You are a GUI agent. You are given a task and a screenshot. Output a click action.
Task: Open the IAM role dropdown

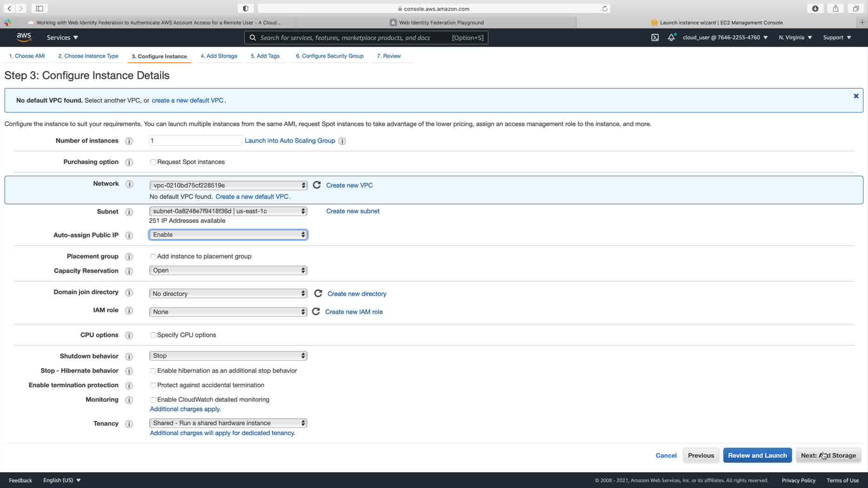pyautogui.click(x=228, y=312)
